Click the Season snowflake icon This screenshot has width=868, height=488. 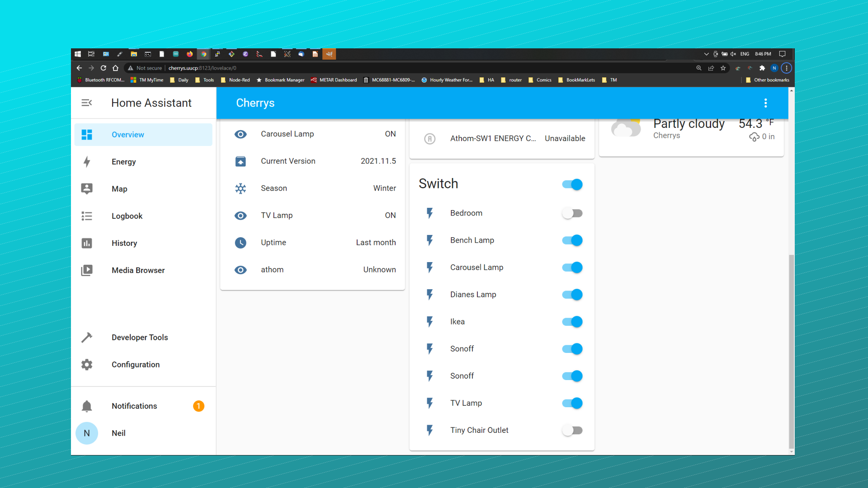(x=241, y=188)
